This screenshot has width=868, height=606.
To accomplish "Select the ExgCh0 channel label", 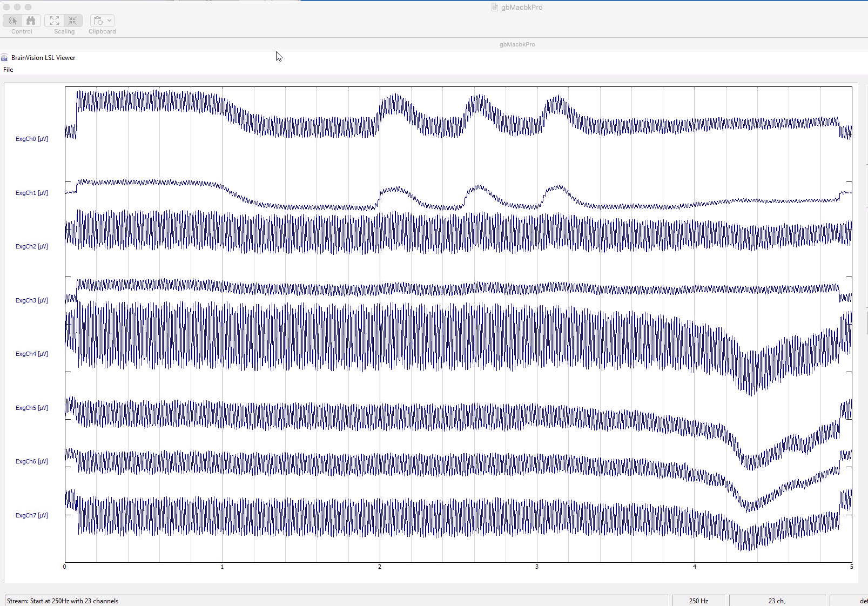I will (x=32, y=138).
